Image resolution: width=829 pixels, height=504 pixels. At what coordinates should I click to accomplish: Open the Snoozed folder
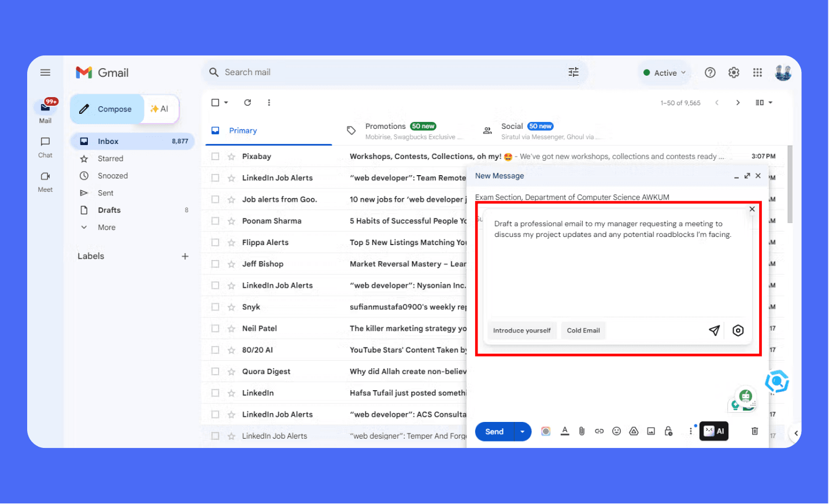pyautogui.click(x=132, y=176)
